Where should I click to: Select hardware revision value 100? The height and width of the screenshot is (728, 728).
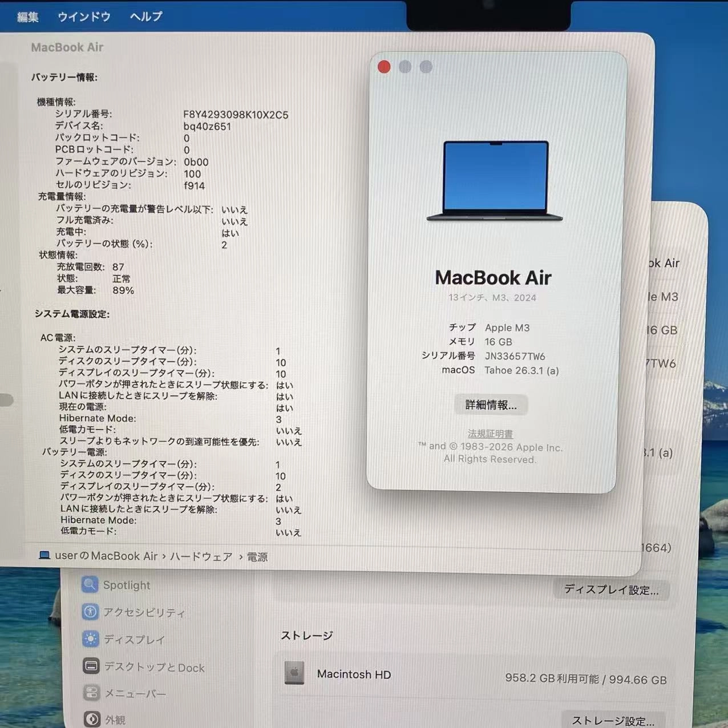click(x=192, y=174)
